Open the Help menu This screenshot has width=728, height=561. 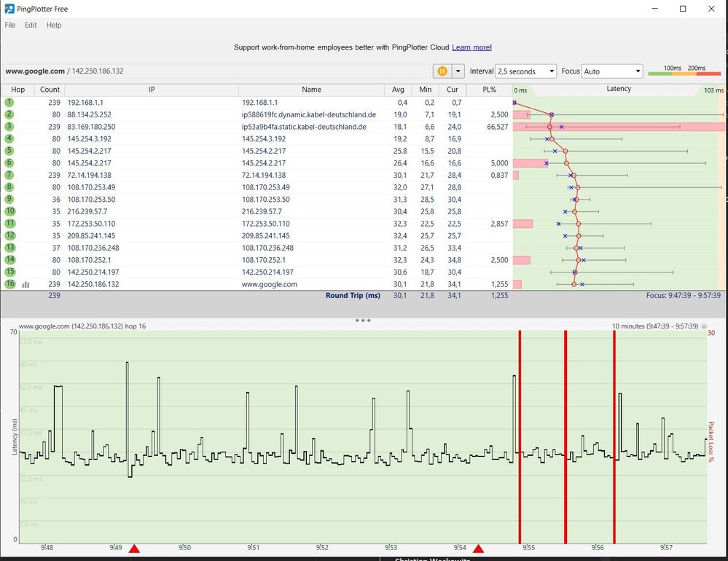tap(54, 25)
